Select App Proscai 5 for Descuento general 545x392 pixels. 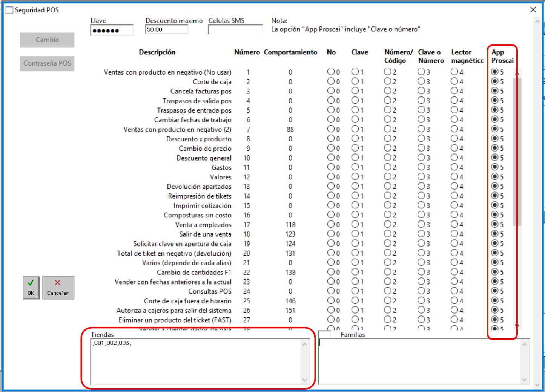coord(495,158)
